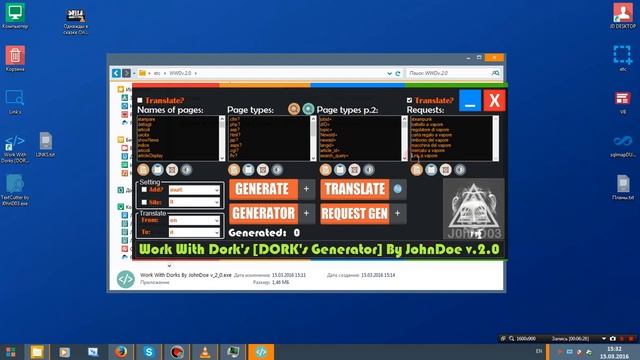Click blue paste icon under Page types p.2 list
The width and height of the screenshot is (640, 360).
340,169
